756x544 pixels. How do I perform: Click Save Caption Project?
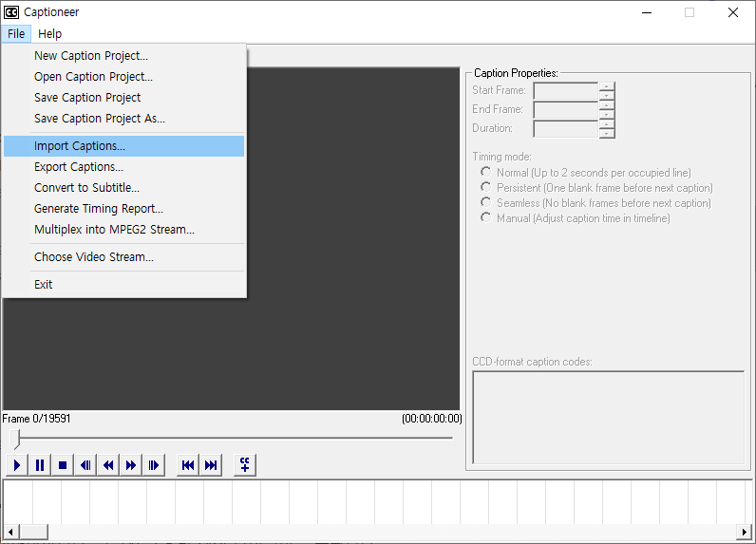[x=123, y=98]
